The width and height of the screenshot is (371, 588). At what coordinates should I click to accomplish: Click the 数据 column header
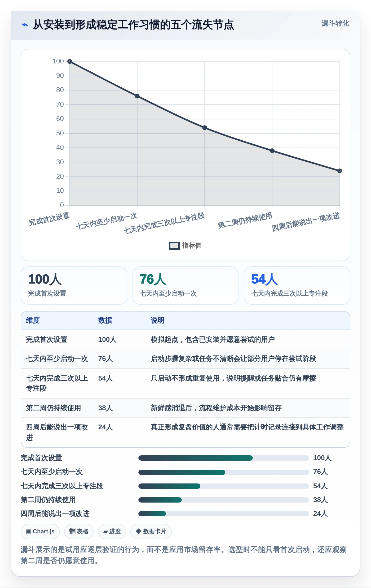pos(105,321)
